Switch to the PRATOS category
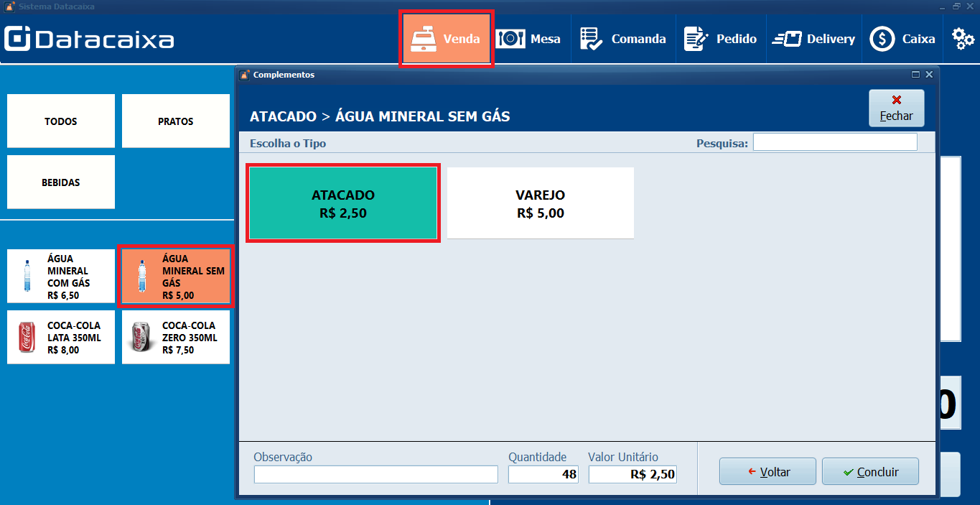 point(175,121)
